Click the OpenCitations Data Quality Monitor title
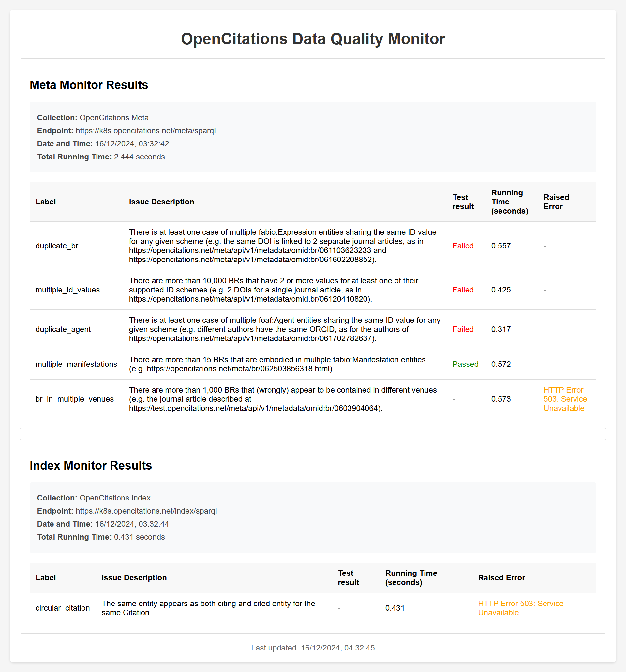The image size is (626, 672). click(x=313, y=39)
